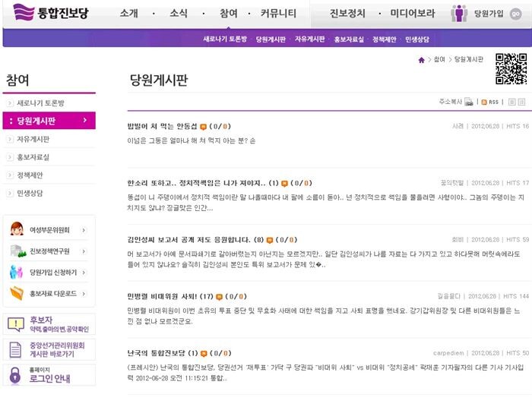Click the 주소복사 copy address icon
532x407 pixels.
point(469,101)
